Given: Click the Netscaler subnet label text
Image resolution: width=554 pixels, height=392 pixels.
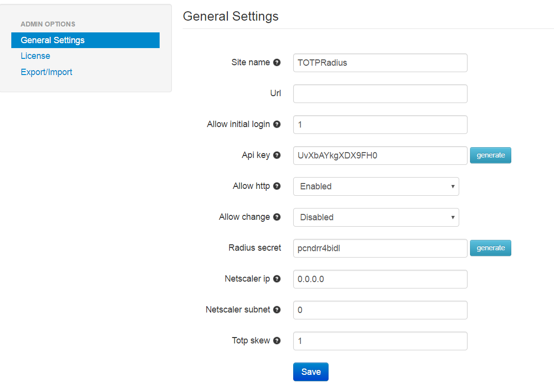Looking at the screenshot, I should (238, 310).
